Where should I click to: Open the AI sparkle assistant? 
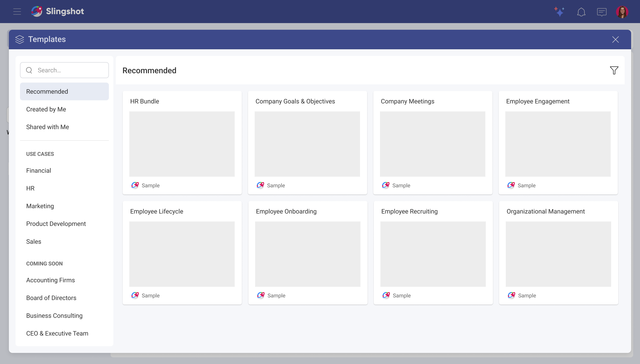(559, 12)
